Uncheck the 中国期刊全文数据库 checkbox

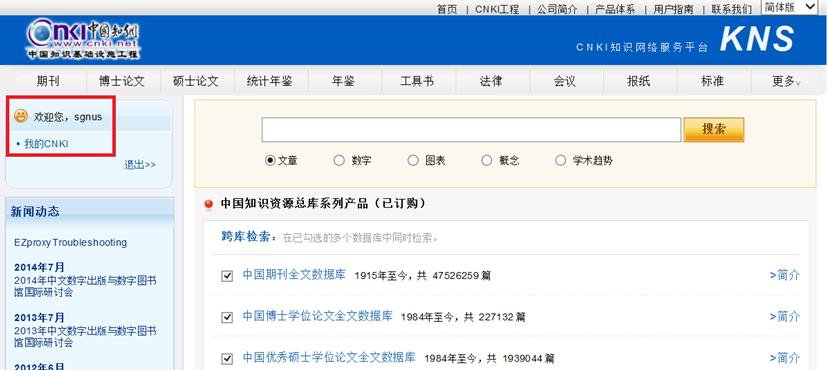pyautogui.click(x=227, y=276)
